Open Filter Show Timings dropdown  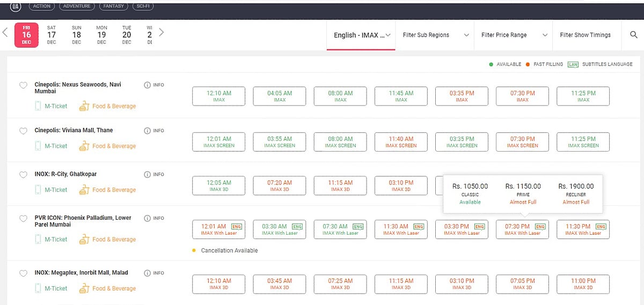pyautogui.click(x=586, y=35)
